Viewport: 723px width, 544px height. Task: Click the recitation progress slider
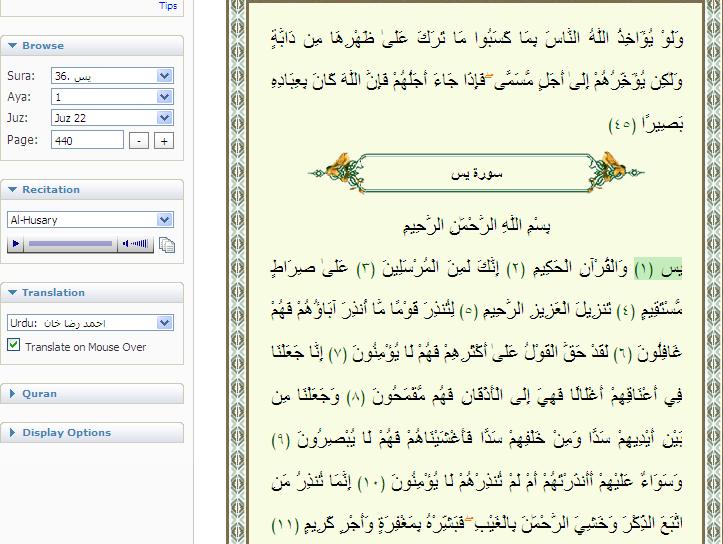(70, 243)
